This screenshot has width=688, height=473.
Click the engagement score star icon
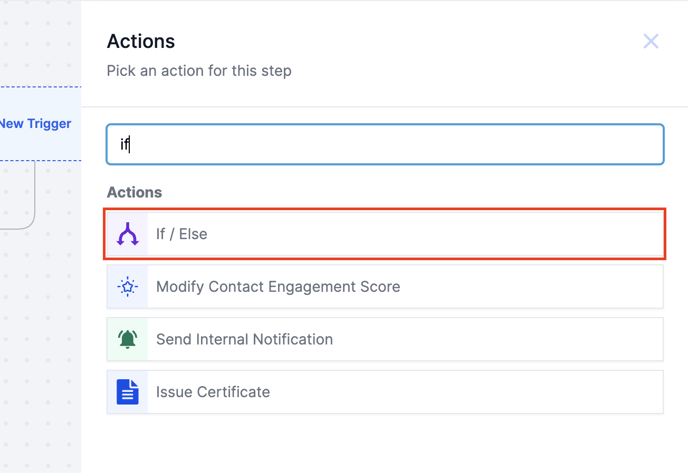(x=128, y=287)
